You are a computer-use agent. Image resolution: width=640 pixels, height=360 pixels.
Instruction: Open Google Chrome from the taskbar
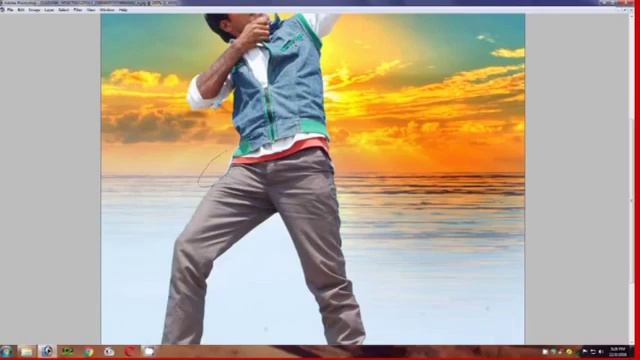click(x=88, y=351)
